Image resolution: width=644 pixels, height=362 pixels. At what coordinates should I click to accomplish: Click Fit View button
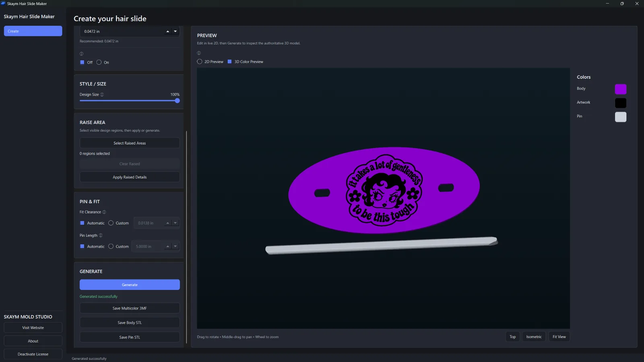click(x=559, y=337)
